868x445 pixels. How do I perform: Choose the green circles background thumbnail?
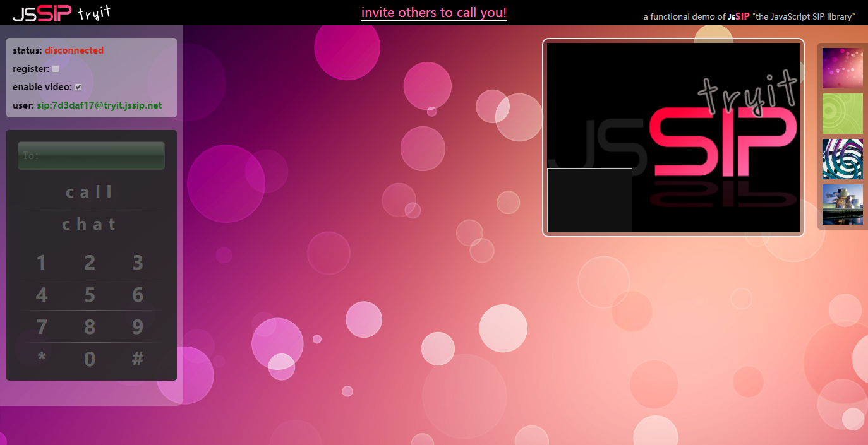(x=843, y=113)
